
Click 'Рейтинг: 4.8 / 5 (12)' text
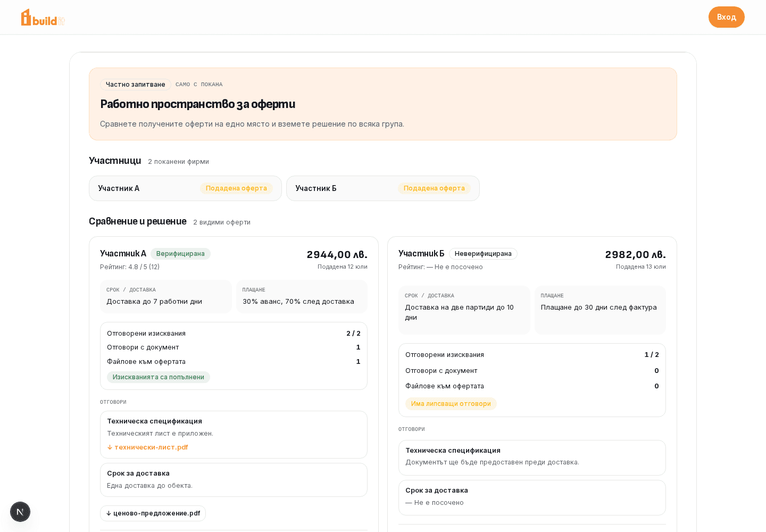point(130,267)
